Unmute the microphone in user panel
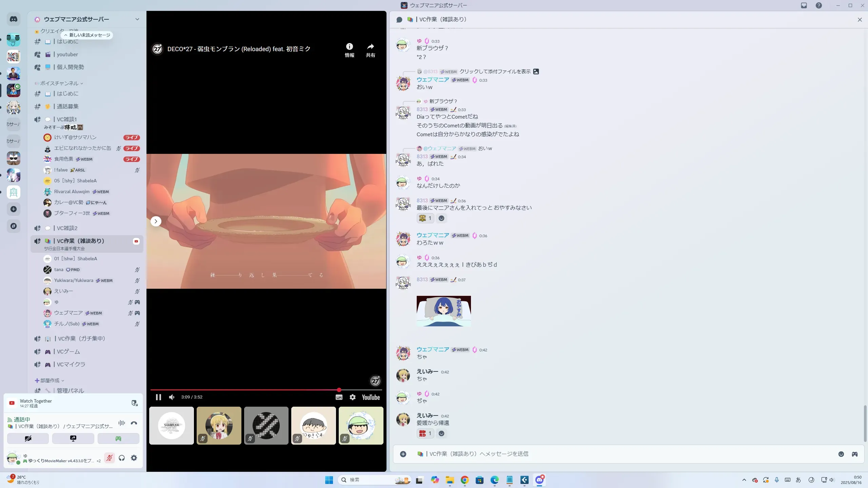The width and height of the screenshot is (868, 488). click(109, 458)
